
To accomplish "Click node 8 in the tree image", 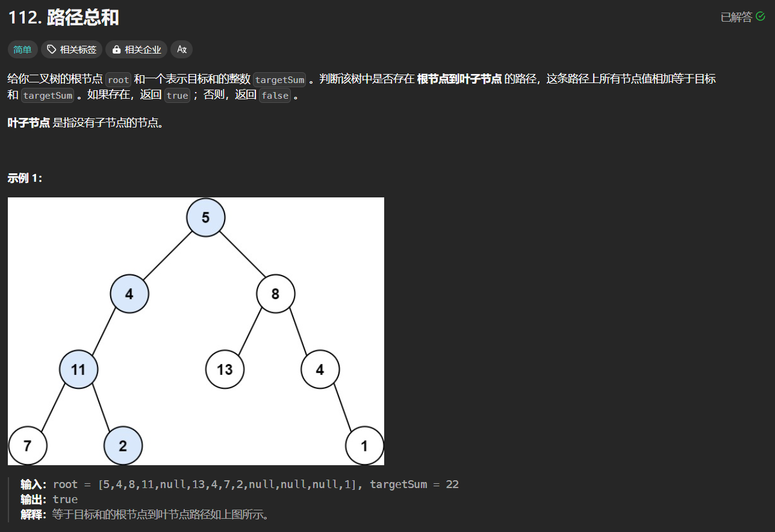I will coord(275,294).
